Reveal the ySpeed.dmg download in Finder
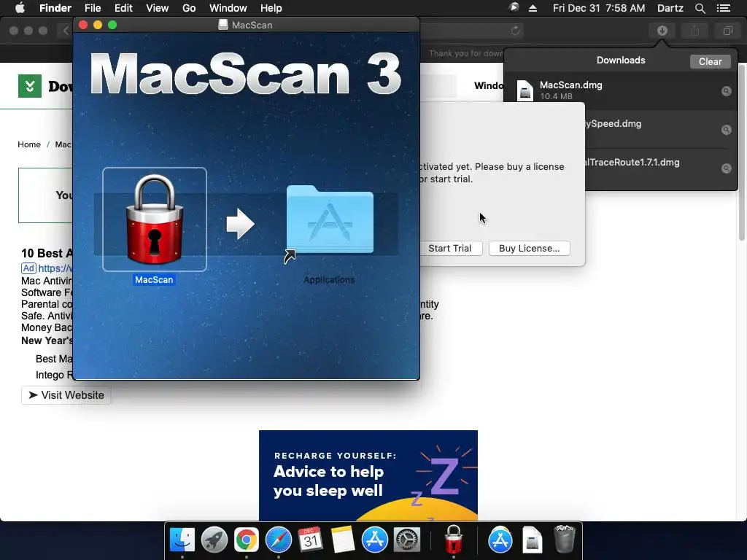The height and width of the screenshot is (560, 747). (726, 130)
